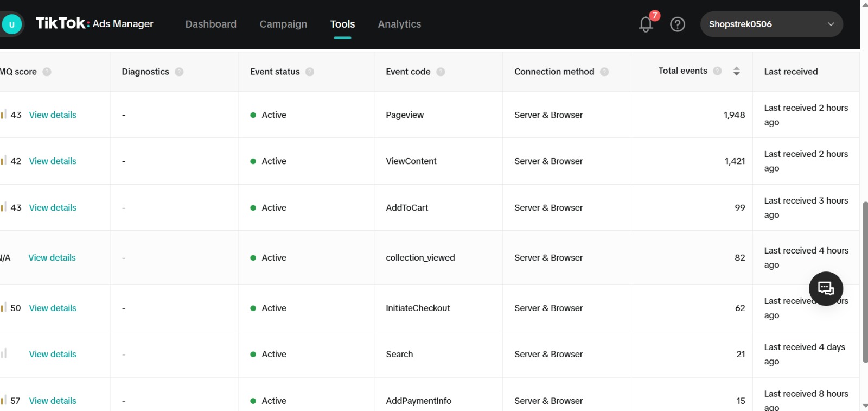868x411 pixels.
Task: View details for Pageview event
Action: click(53, 115)
